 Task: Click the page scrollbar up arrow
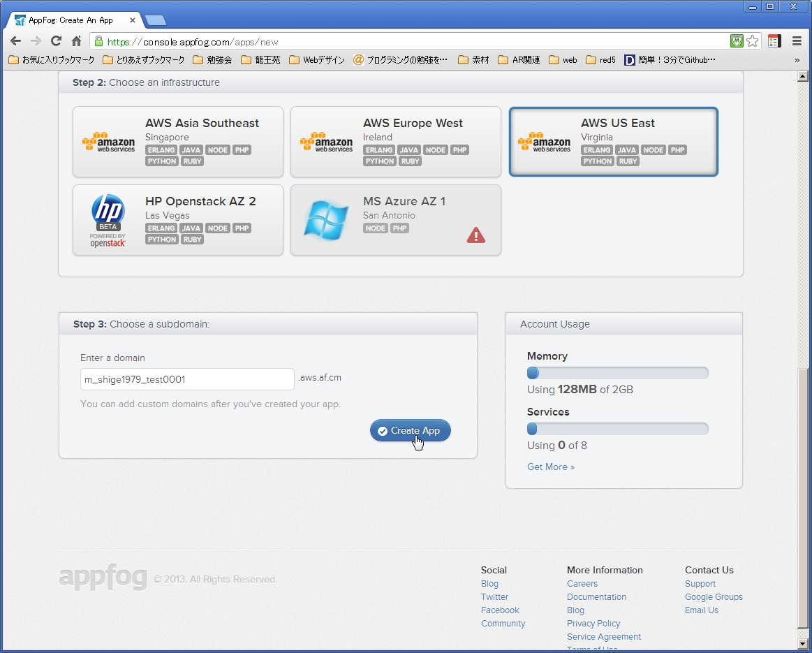[803, 77]
